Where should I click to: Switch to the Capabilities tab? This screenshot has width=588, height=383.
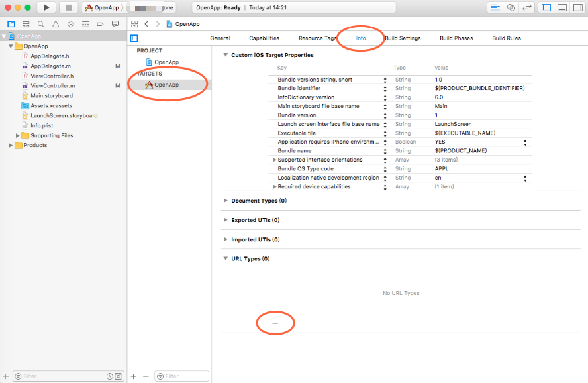click(x=264, y=38)
